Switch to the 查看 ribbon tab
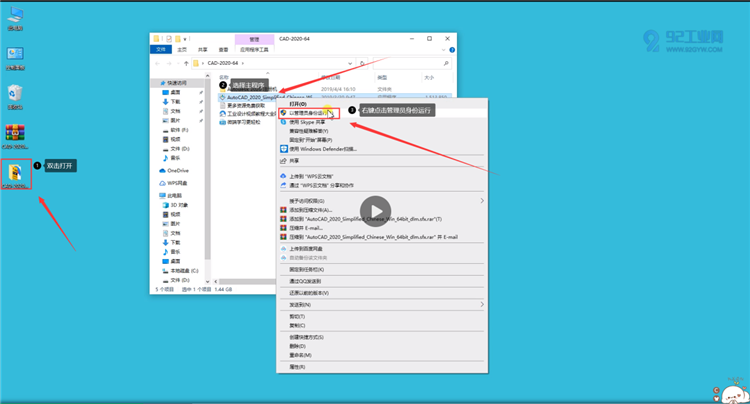 pyautogui.click(x=223, y=50)
